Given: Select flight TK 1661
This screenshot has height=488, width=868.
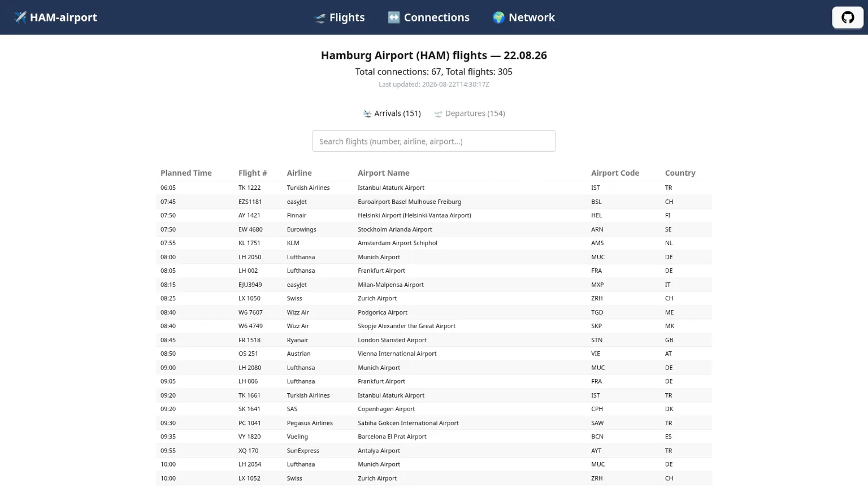Looking at the screenshot, I should tap(249, 395).
